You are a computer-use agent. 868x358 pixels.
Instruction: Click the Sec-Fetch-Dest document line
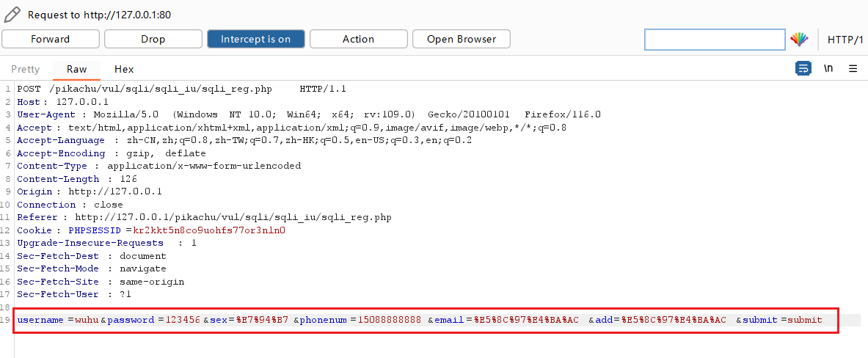coord(91,256)
